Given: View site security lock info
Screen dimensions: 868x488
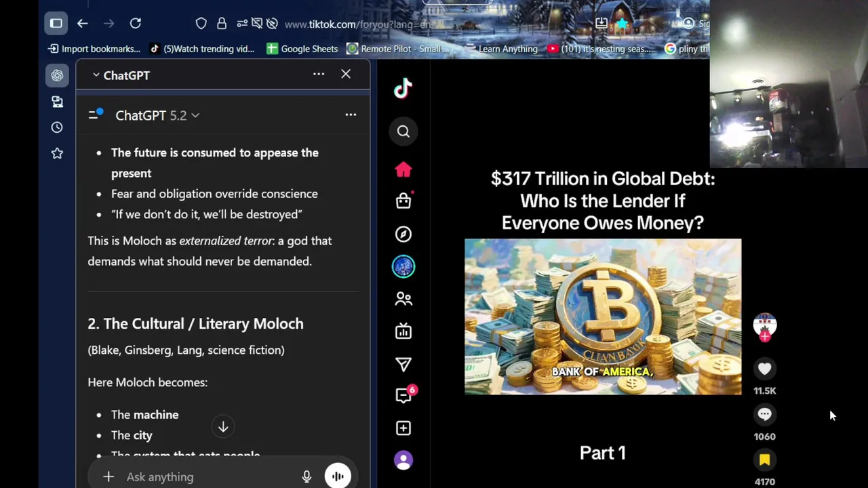Looking at the screenshot, I should coord(222,24).
